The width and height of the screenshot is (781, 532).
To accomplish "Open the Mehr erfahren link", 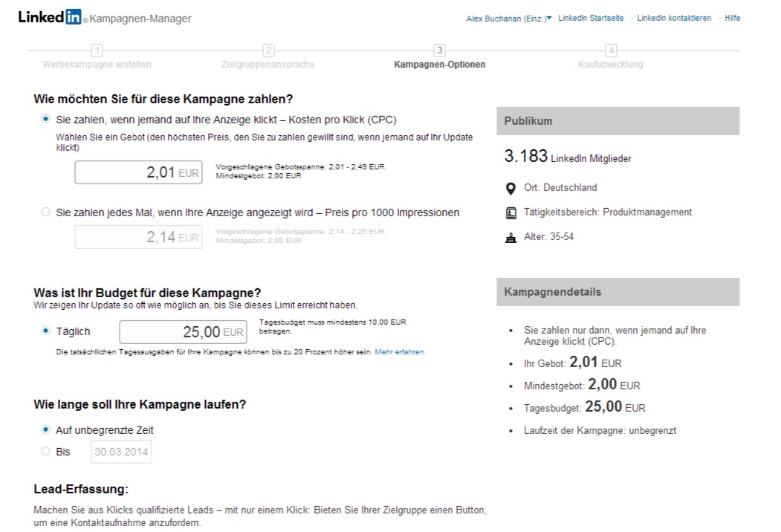I will (x=401, y=351).
